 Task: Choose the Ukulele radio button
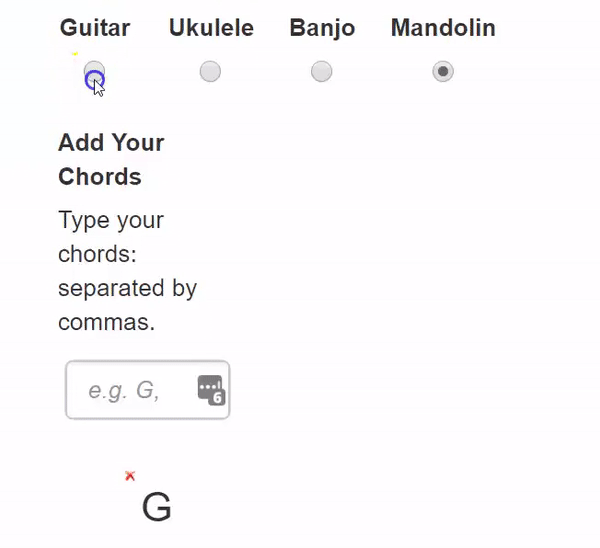[x=210, y=71]
